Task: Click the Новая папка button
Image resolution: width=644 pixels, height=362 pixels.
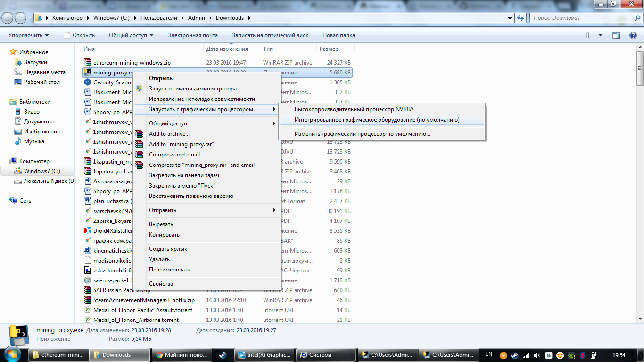Action: click(339, 35)
